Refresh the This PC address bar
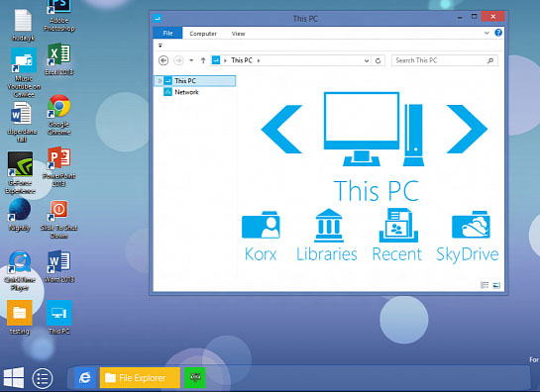The height and width of the screenshot is (392, 540). [378, 61]
